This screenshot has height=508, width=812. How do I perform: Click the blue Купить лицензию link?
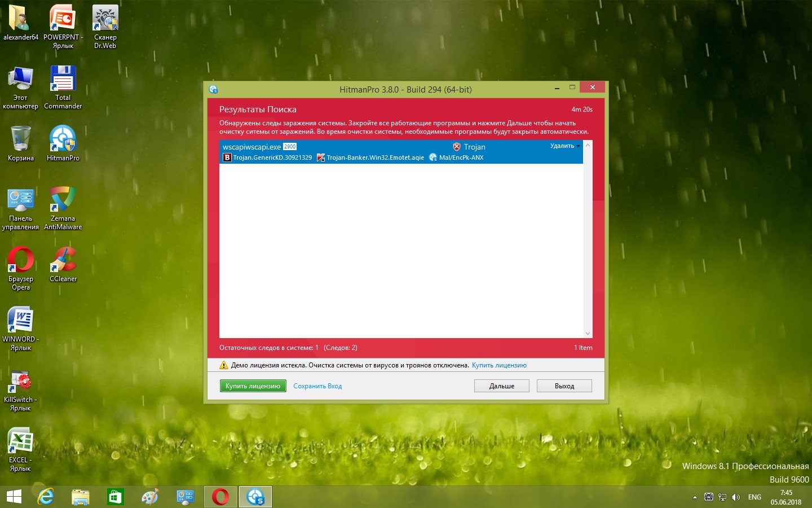[499, 365]
